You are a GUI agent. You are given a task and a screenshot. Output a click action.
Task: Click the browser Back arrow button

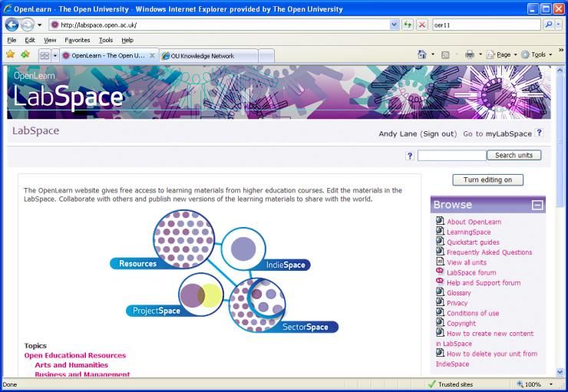tap(12, 25)
